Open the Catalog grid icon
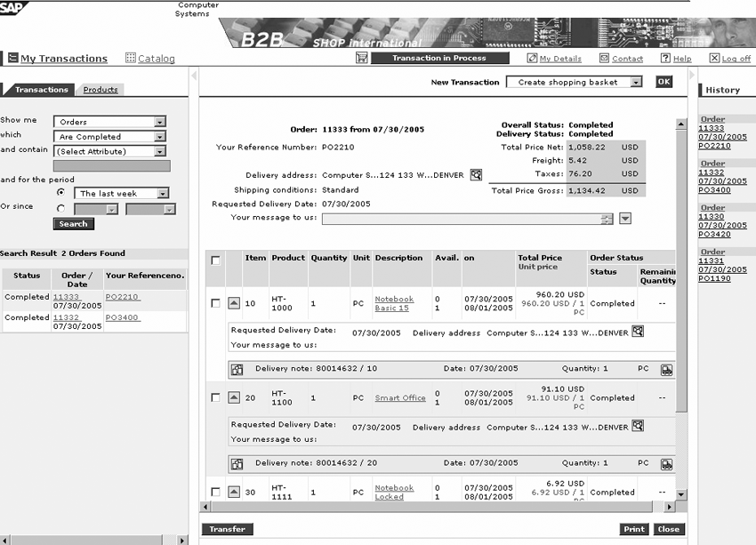Image resolution: width=756 pixels, height=545 pixels. (x=131, y=59)
